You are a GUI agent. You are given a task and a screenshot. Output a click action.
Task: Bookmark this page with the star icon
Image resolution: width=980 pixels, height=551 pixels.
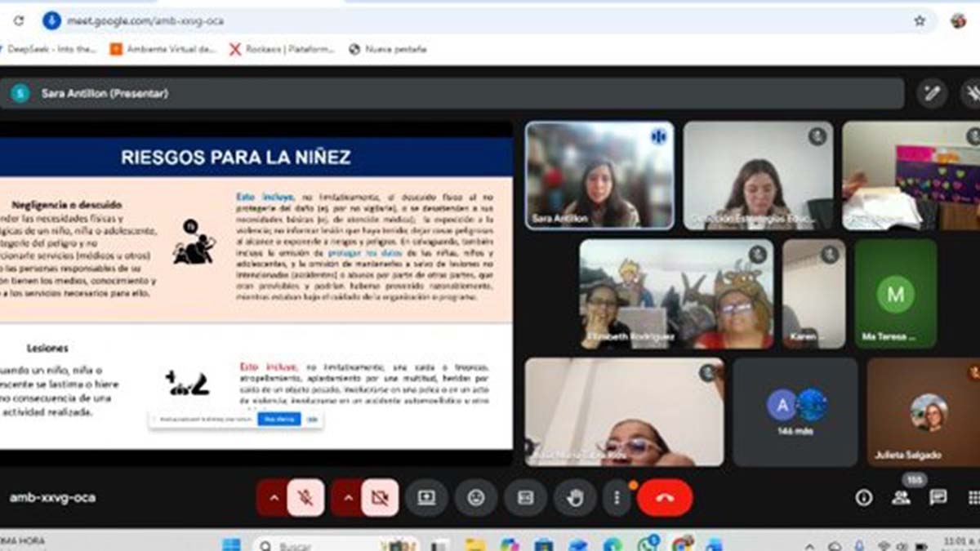click(x=920, y=20)
